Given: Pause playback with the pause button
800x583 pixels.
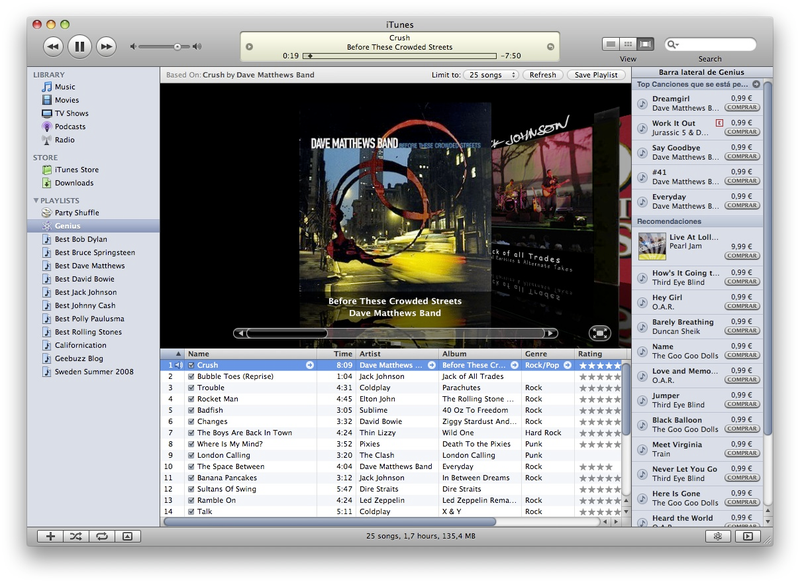Looking at the screenshot, I should coord(80,46).
